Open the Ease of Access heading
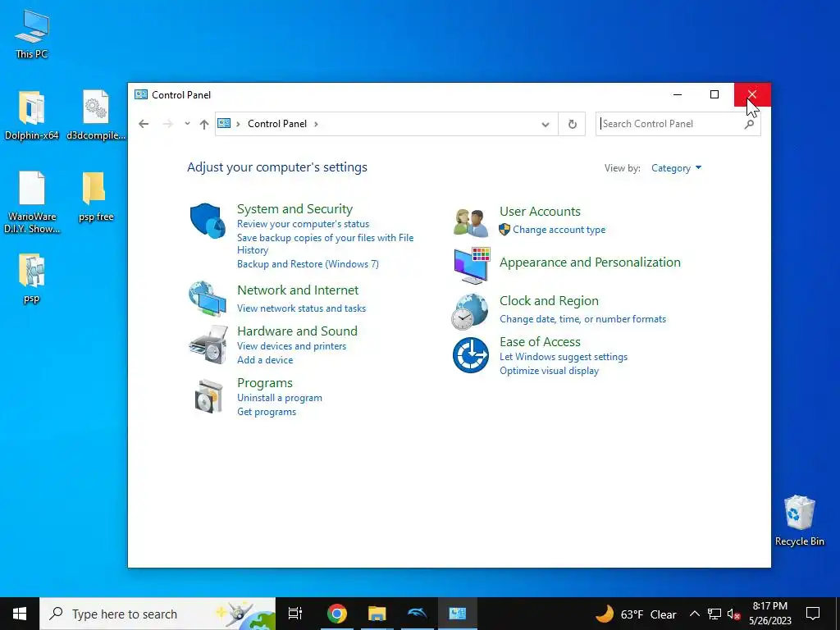Viewport: 840px width, 630px height. (540, 342)
